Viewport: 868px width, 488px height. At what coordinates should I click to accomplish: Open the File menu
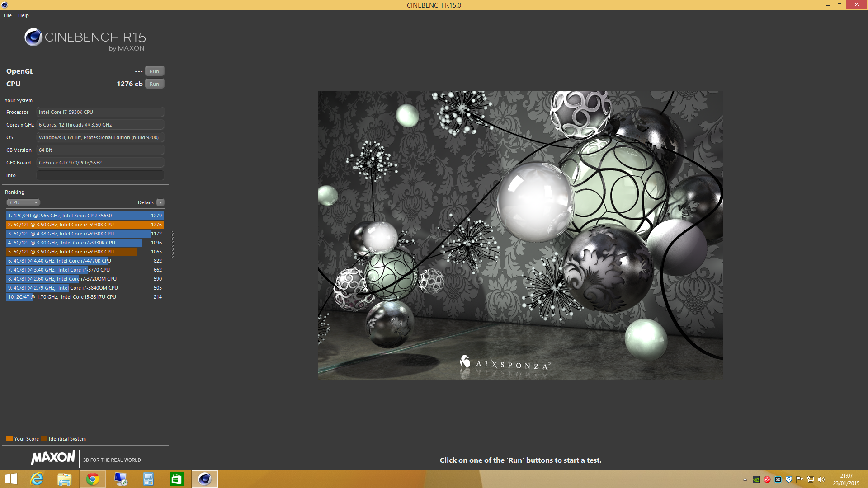tap(8, 15)
